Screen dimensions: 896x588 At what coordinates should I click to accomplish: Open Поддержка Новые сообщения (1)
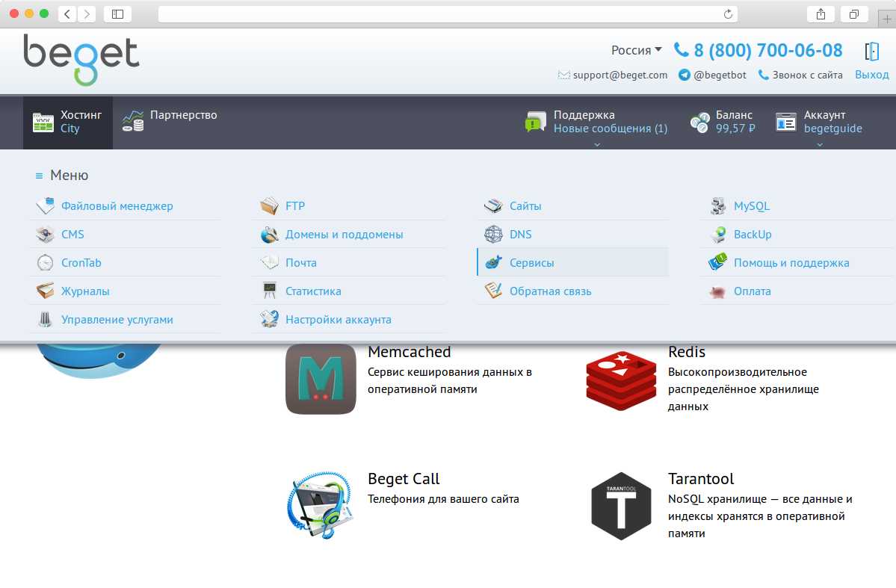pyautogui.click(x=596, y=122)
